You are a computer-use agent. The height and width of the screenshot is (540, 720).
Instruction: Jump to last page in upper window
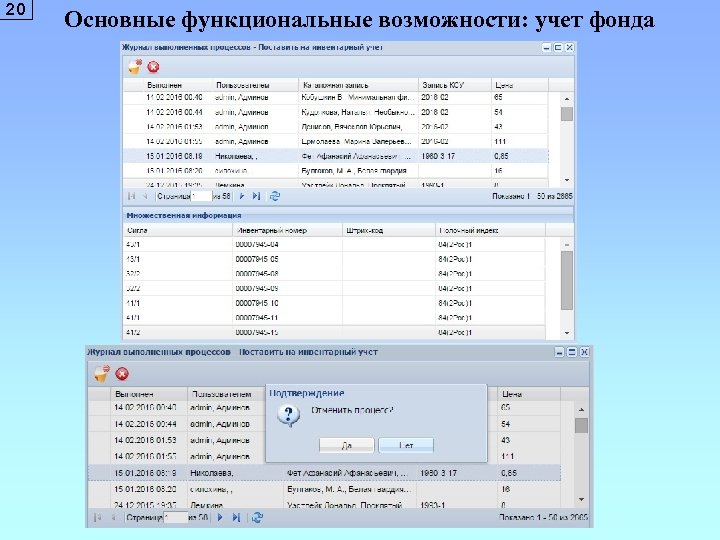257,196
